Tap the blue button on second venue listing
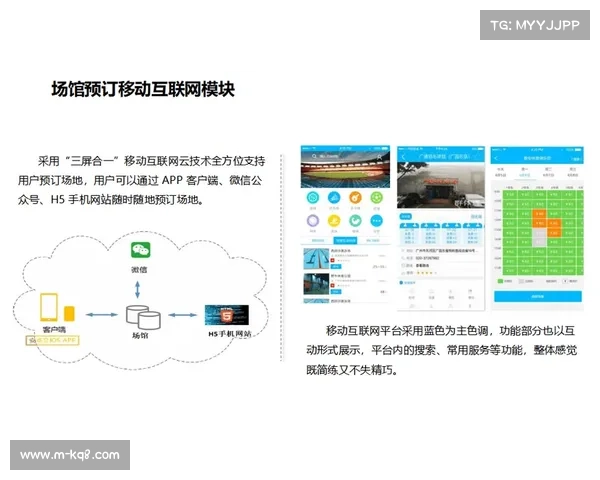 click(336, 292)
